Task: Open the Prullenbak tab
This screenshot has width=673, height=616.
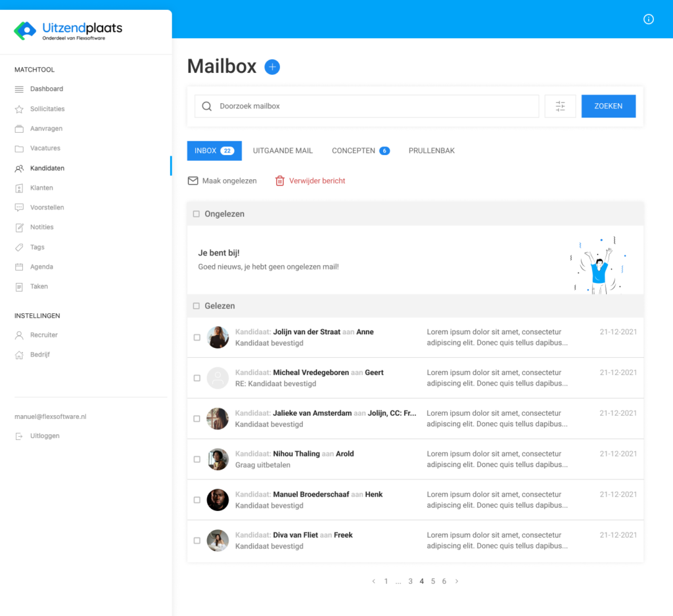Action: (431, 150)
